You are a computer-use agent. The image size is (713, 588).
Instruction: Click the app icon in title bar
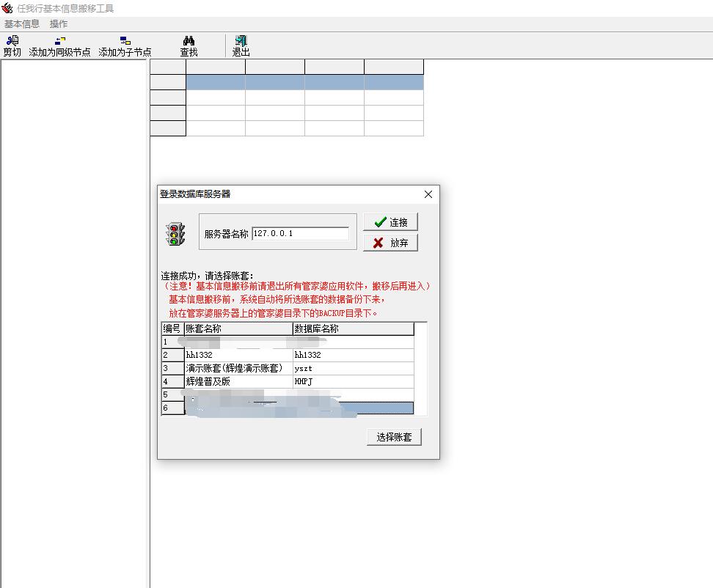coord(7,8)
